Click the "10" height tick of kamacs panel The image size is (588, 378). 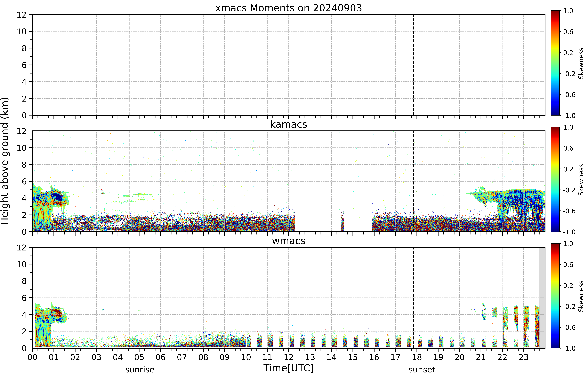22,148
